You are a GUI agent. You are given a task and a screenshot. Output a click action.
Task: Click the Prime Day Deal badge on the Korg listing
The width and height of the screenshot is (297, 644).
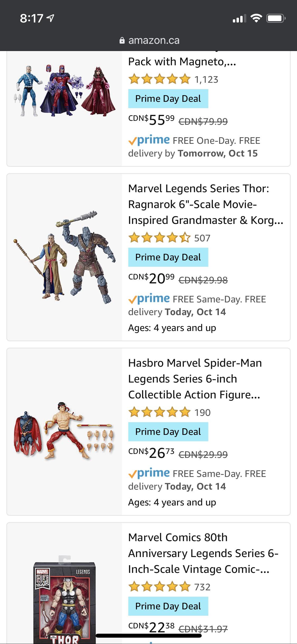coord(168,257)
